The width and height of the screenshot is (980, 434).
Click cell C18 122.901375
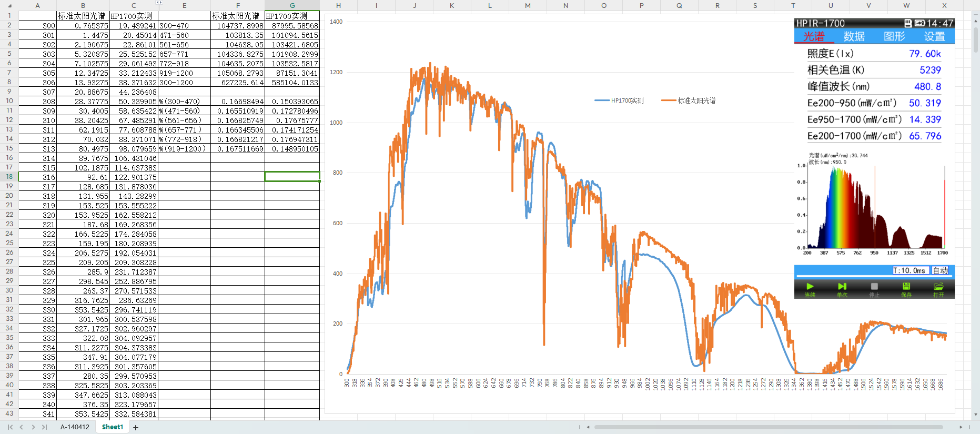click(x=134, y=177)
